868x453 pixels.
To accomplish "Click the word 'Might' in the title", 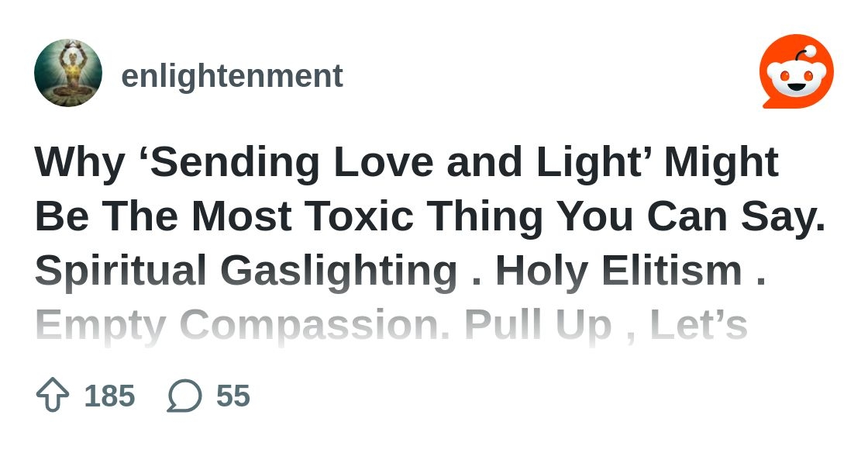I will pyautogui.click(x=722, y=162).
